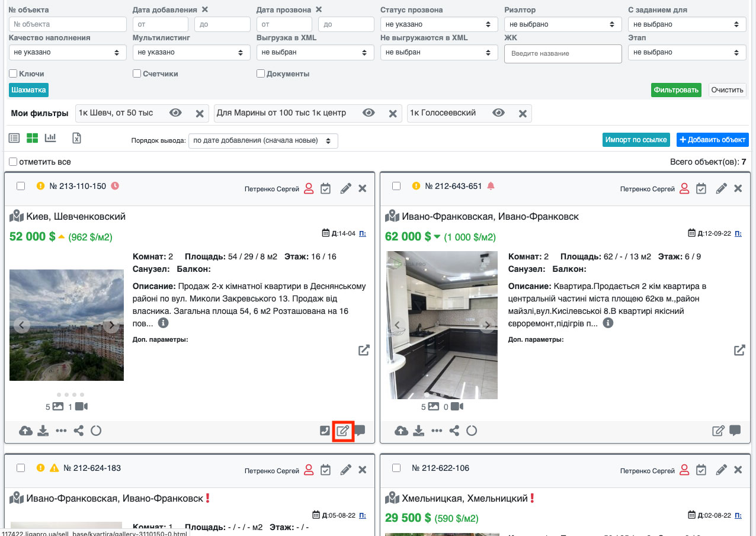
Task: Export listings with the Excel file icon
Action: (76, 138)
